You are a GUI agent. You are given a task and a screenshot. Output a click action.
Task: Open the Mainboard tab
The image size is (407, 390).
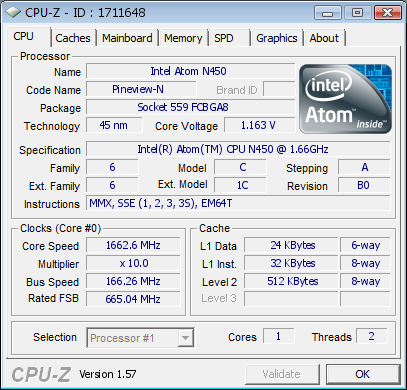pyautogui.click(x=127, y=38)
